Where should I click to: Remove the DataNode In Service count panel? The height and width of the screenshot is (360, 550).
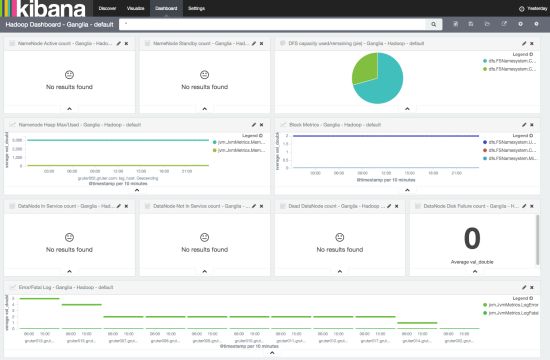click(126, 206)
